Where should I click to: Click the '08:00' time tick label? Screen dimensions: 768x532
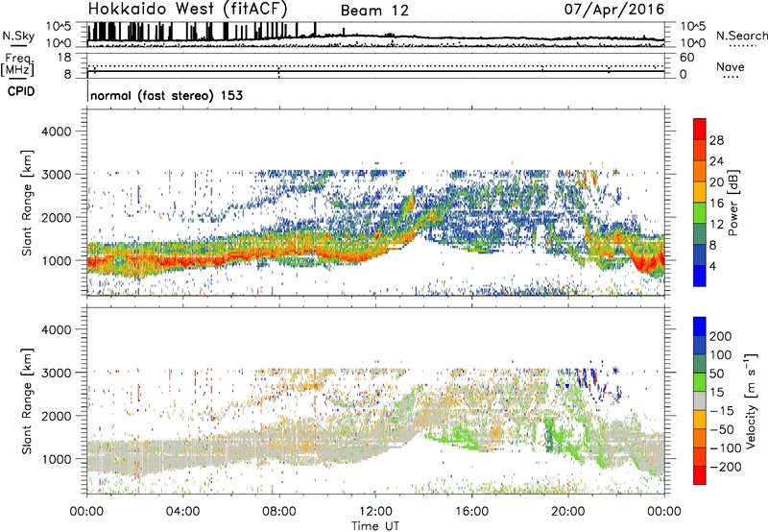279,512
